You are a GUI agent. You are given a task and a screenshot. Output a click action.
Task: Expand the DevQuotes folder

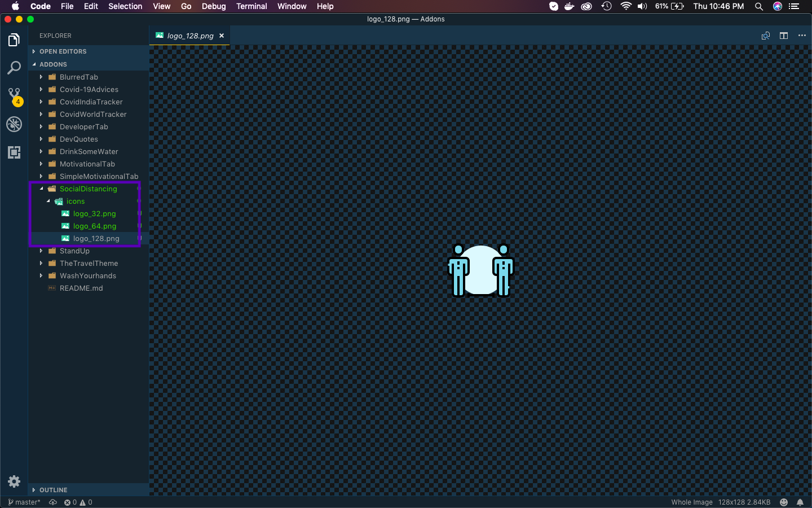(89, 139)
